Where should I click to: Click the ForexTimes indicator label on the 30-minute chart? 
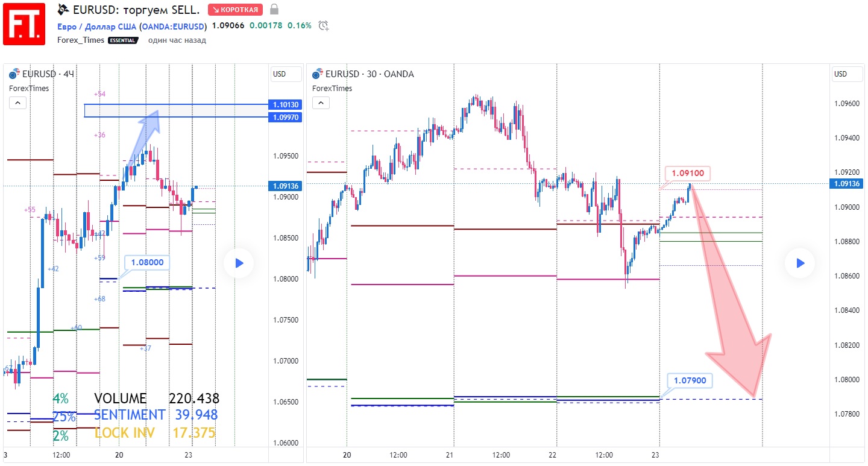[x=332, y=88]
